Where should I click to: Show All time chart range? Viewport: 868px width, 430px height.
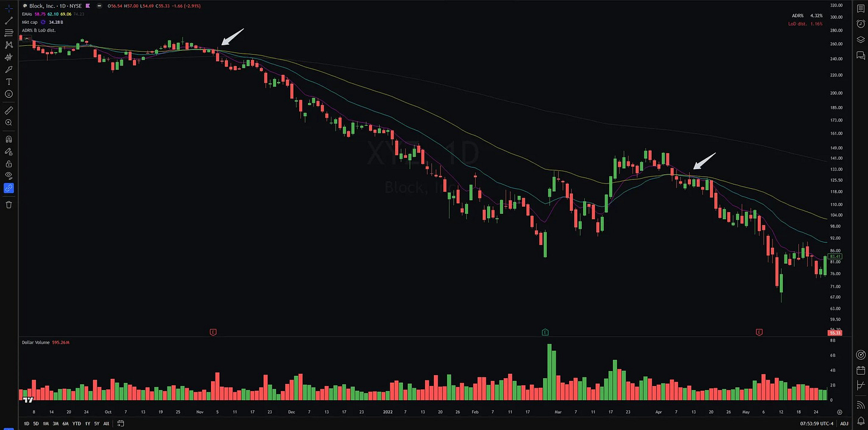click(x=106, y=423)
